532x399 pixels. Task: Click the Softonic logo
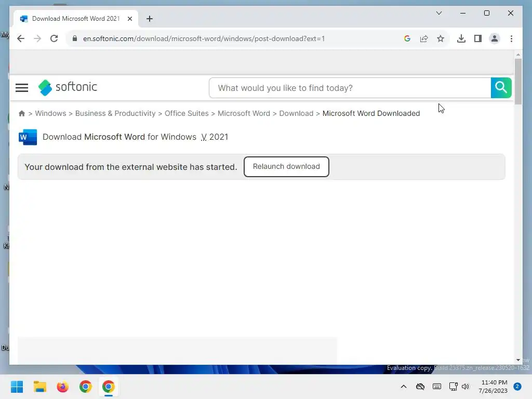pyautogui.click(x=68, y=87)
